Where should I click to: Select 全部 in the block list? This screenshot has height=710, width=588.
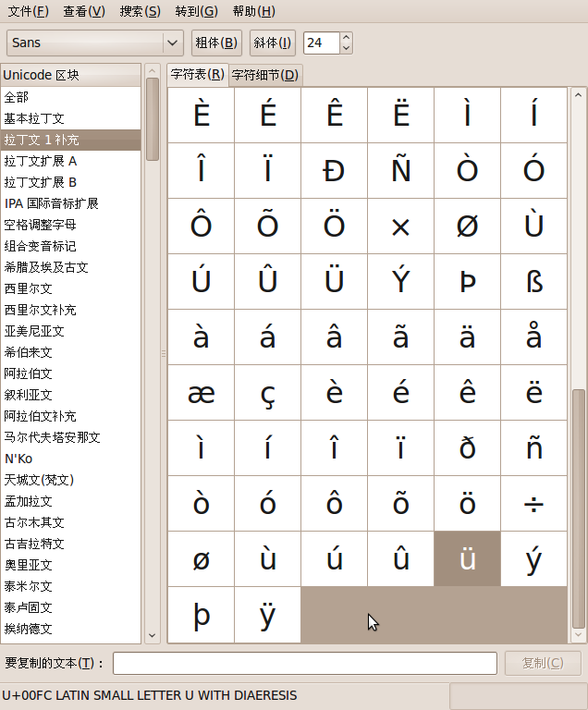click(x=70, y=97)
